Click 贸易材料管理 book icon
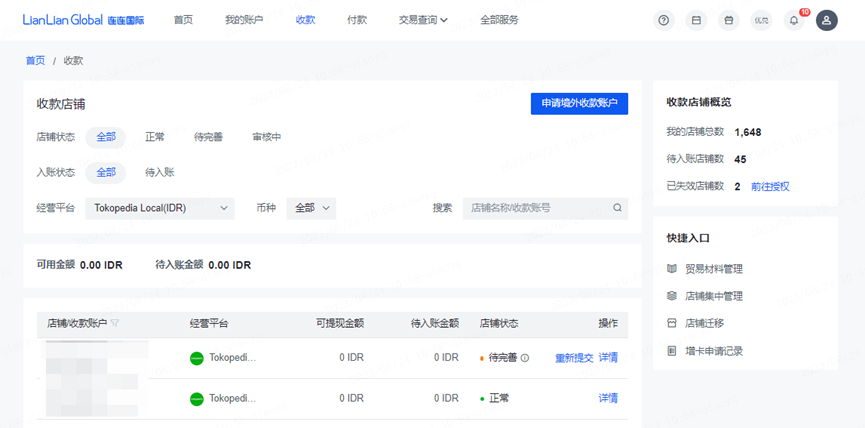This screenshot has width=865, height=428. (671, 269)
